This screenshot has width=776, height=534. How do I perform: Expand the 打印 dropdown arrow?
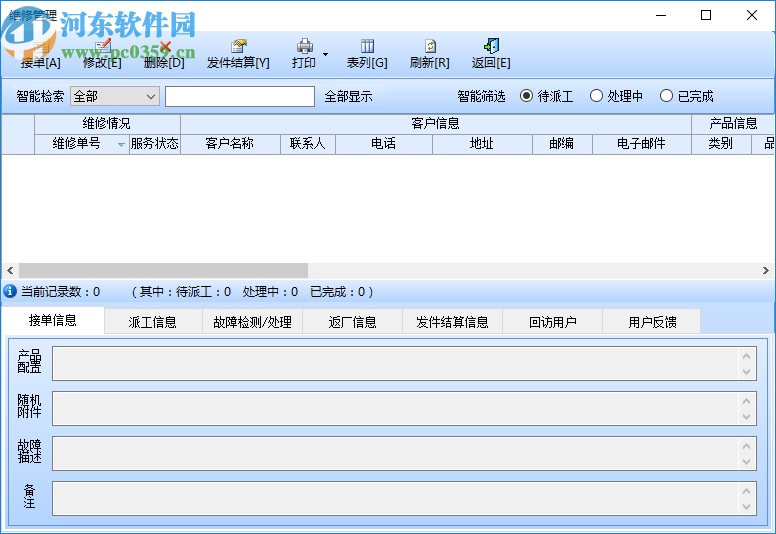click(325, 54)
